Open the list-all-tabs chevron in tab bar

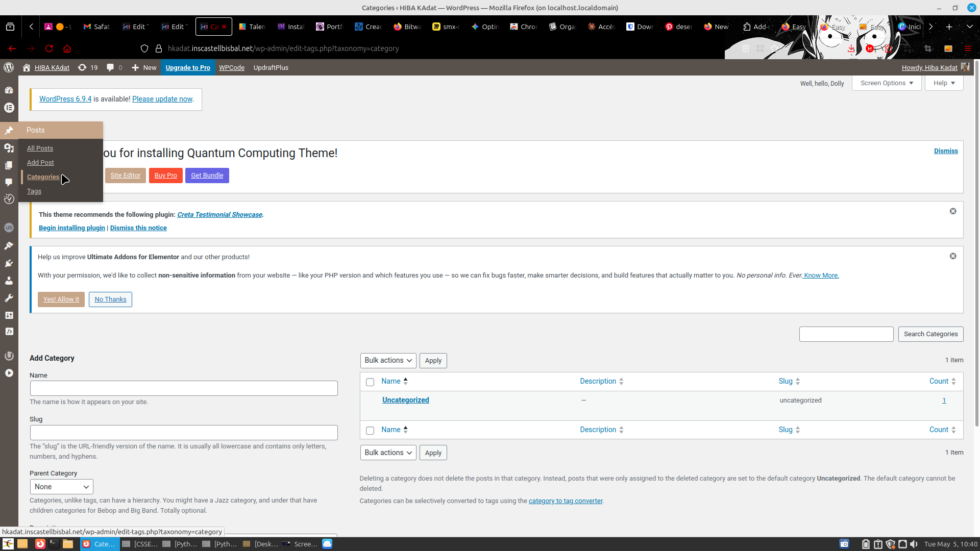(969, 27)
